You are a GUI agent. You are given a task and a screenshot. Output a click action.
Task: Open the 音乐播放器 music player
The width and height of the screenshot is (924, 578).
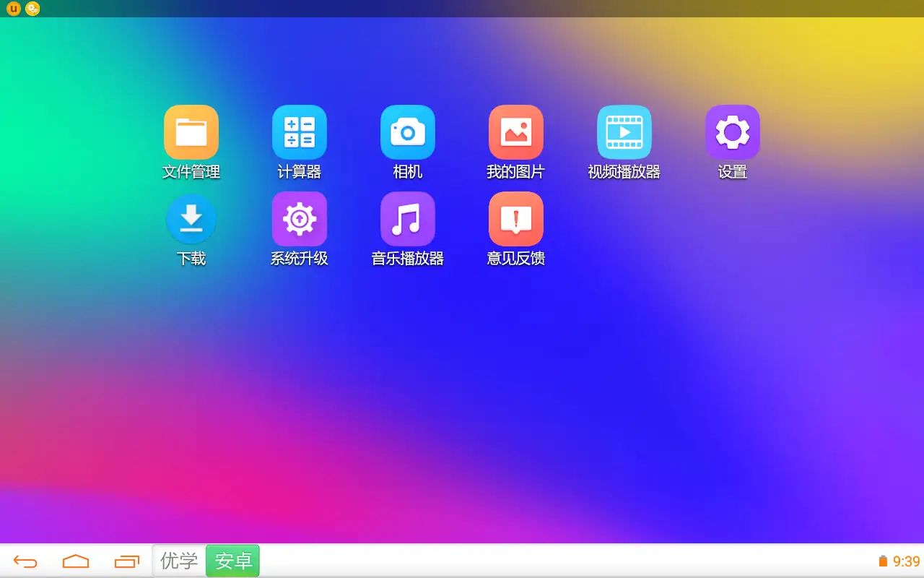click(408, 219)
